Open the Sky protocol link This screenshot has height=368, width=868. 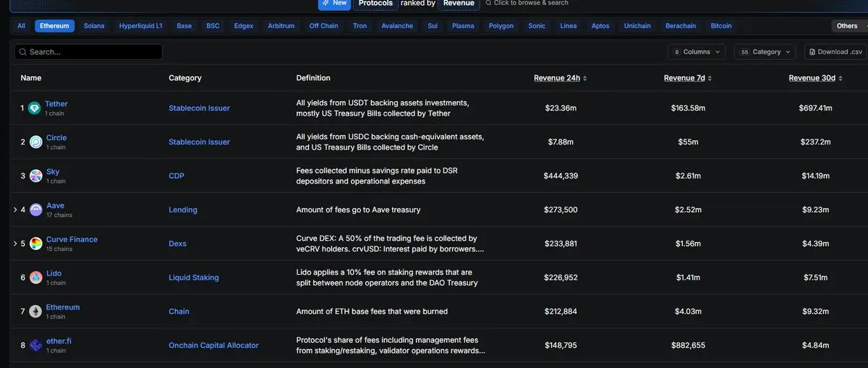[x=53, y=172]
